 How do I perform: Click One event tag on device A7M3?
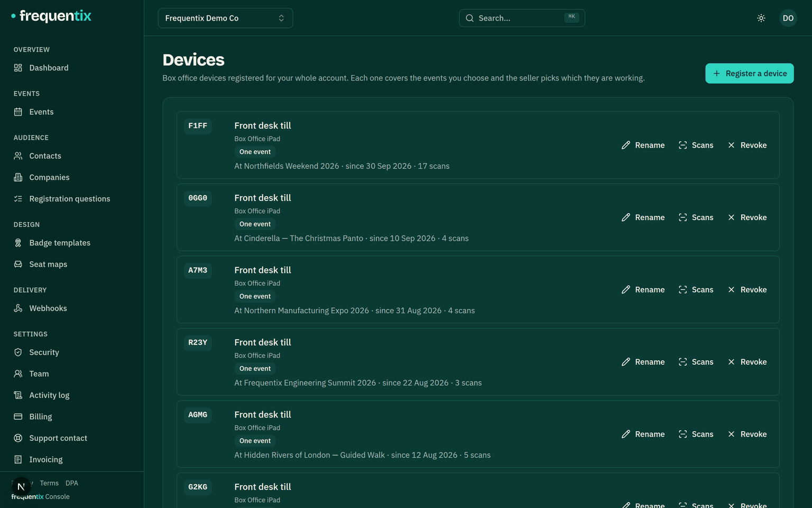tap(255, 296)
